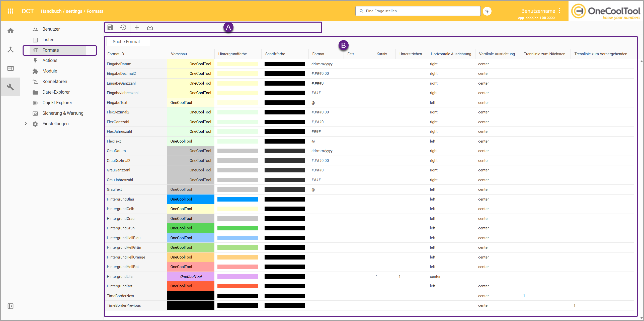Click the Trennlinie zum Nächsten column header

[545, 54]
